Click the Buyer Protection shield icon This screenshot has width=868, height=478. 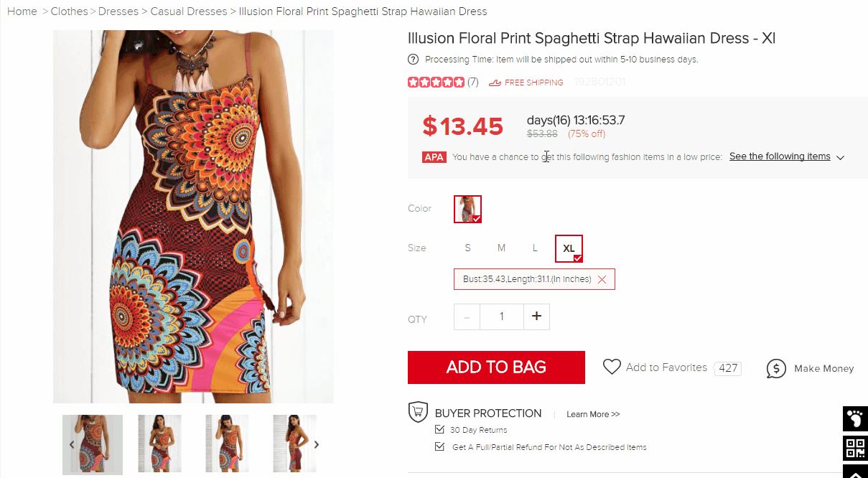tap(418, 413)
